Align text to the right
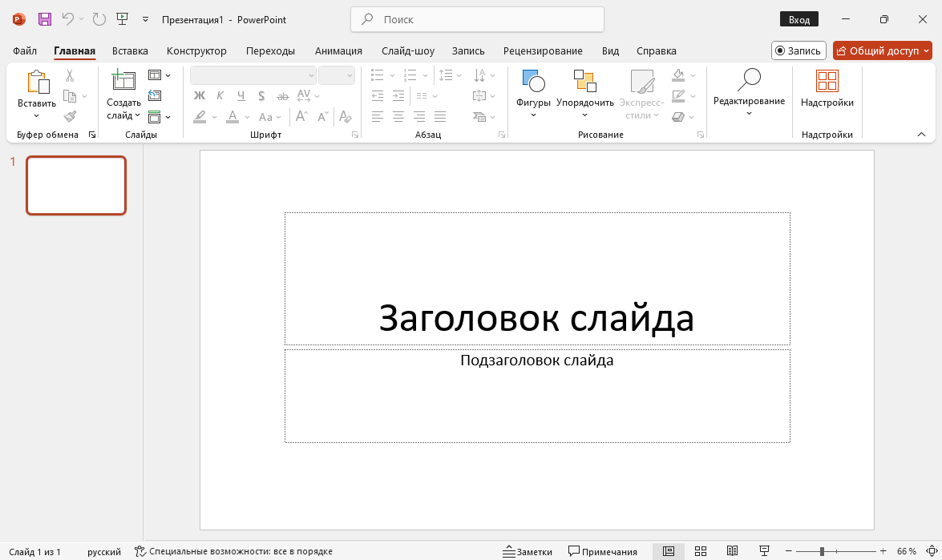 click(x=419, y=116)
